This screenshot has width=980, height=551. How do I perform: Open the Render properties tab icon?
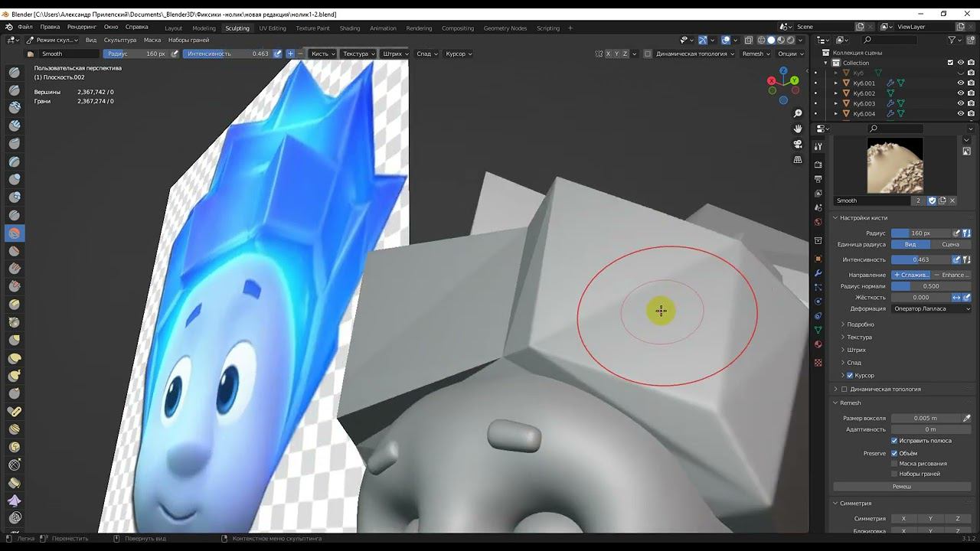818,165
